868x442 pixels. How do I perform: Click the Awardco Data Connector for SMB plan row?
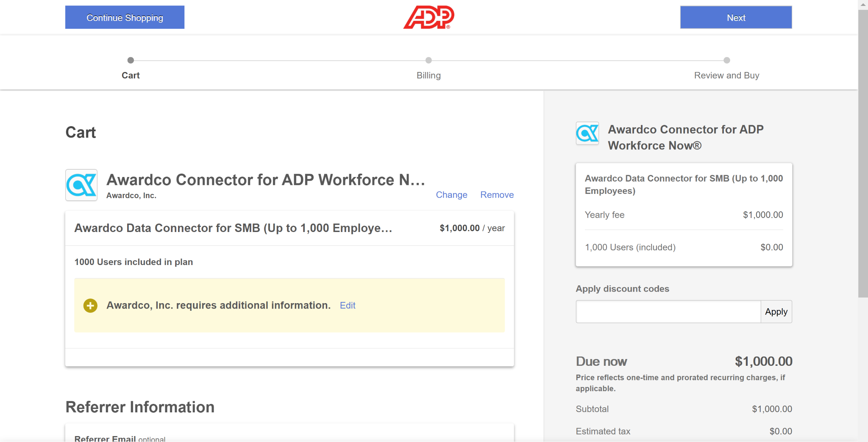click(x=233, y=228)
